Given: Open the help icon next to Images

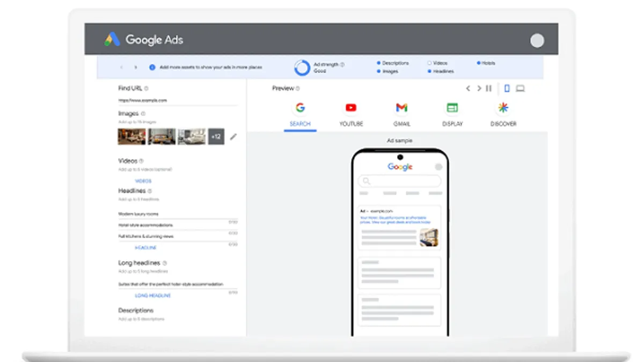Looking at the screenshot, I should pyautogui.click(x=143, y=114).
